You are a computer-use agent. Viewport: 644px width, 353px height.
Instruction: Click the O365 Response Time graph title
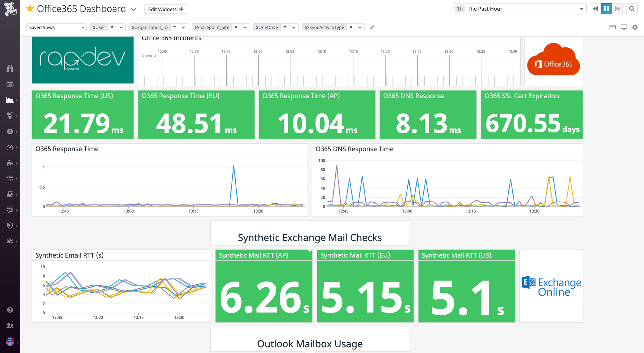67,149
